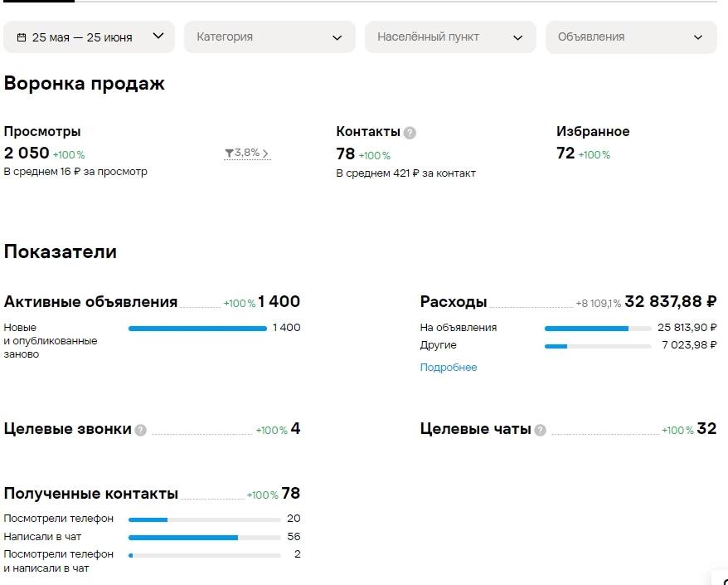This screenshot has width=728, height=585.
Task: Open the help icon next to Контакты
Action: point(410,133)
